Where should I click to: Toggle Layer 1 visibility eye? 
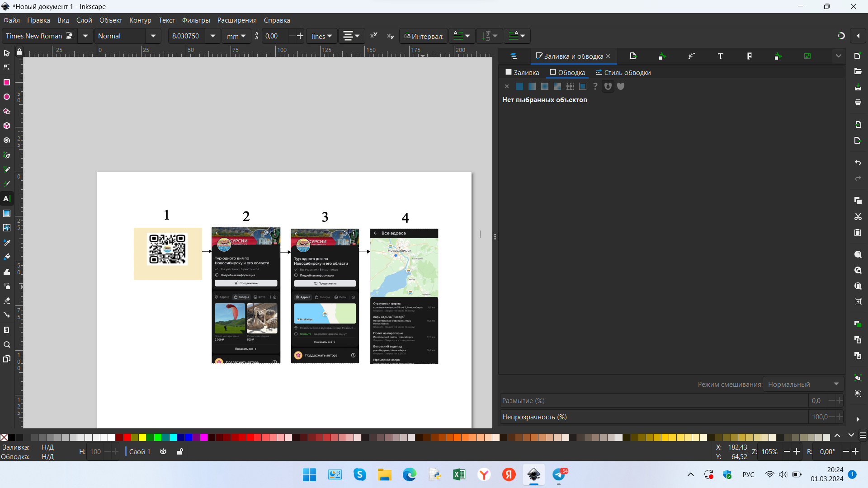(163, 451)
